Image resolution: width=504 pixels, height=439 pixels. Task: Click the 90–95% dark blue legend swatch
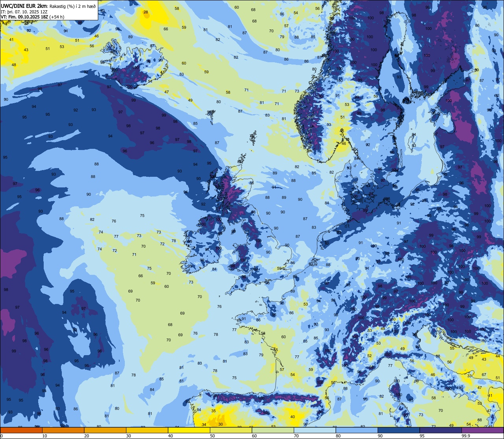click(x=398, y=430)
